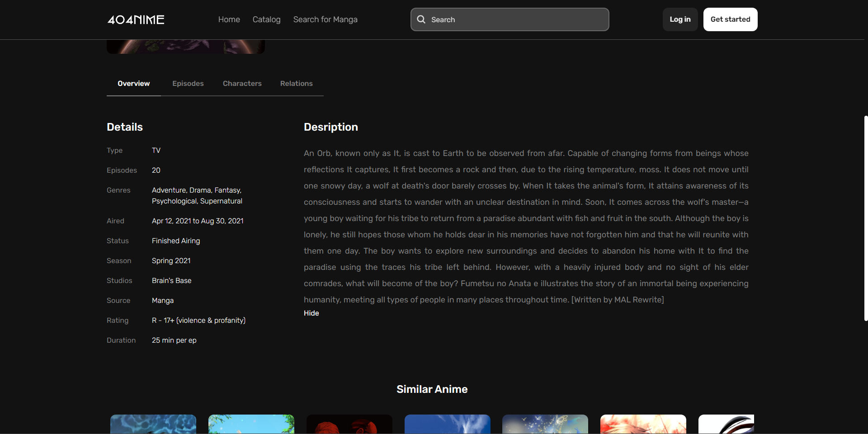The image size is (868, 434).
Task: Click the 'Psychological, Supernatural' genres line
Action: coord(197,201)
